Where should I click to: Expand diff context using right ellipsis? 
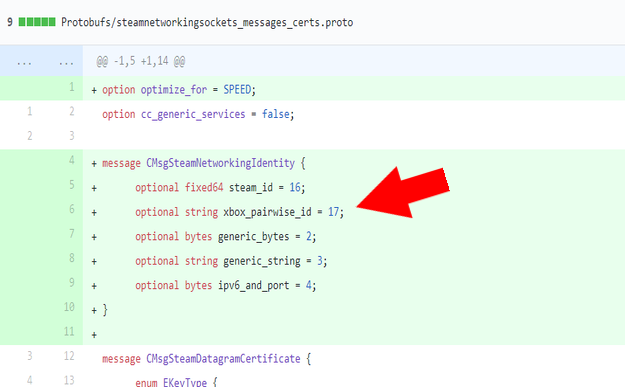(x=66, y=62)
